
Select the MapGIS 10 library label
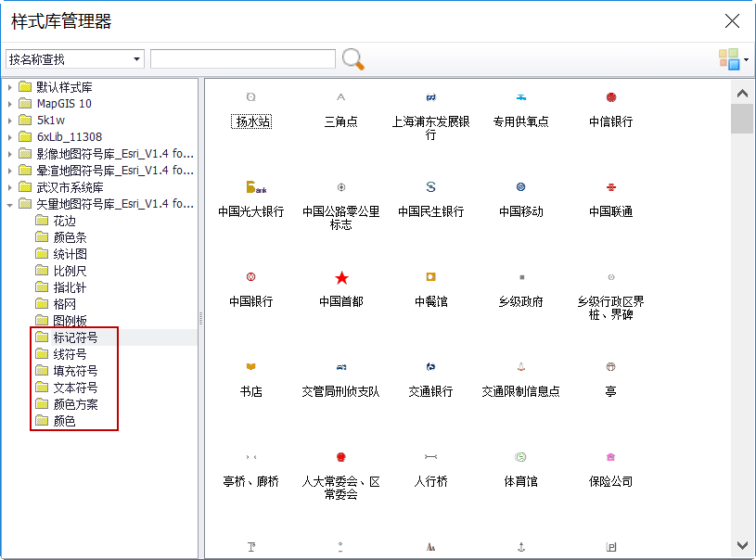64,104
